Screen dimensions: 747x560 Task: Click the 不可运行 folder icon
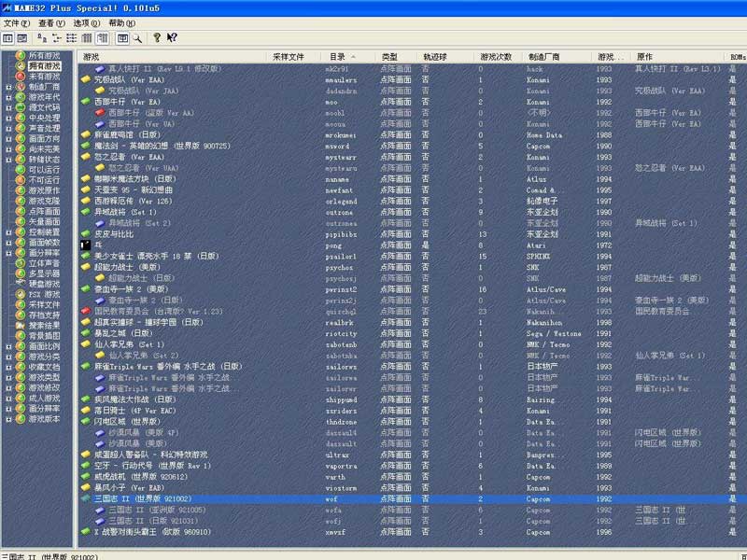tap(21, 180)
